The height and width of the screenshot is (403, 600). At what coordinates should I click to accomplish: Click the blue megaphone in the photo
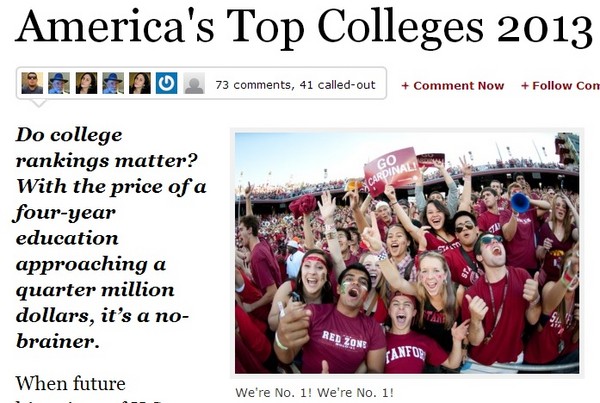520,202
